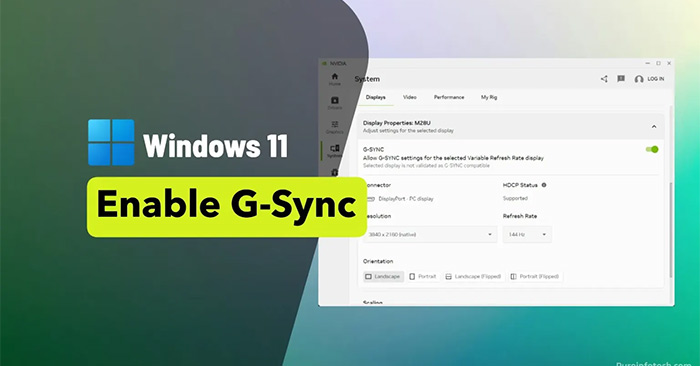Screen dimensions: 700x366
Task: Click the LOG IN button
Action: click(650, 79)
